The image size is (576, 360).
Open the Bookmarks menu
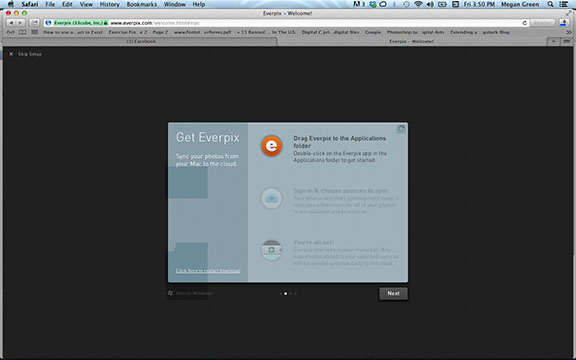(141, 4)
